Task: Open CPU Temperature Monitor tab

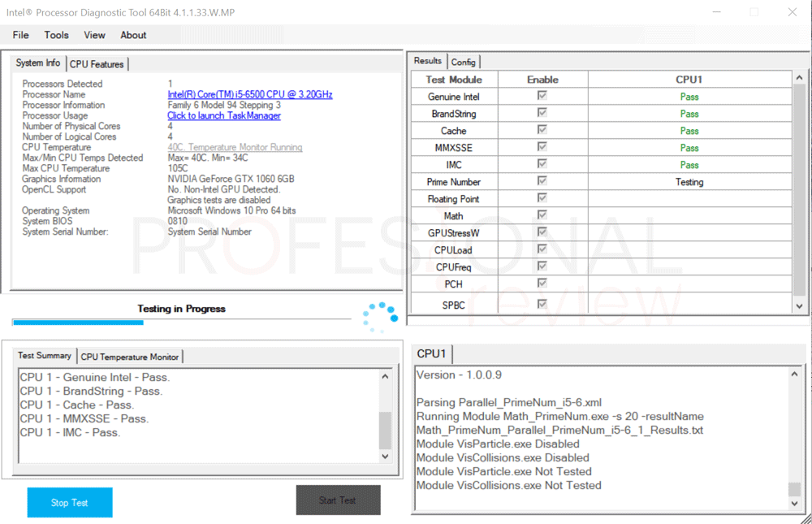Action: coord(131,357)
